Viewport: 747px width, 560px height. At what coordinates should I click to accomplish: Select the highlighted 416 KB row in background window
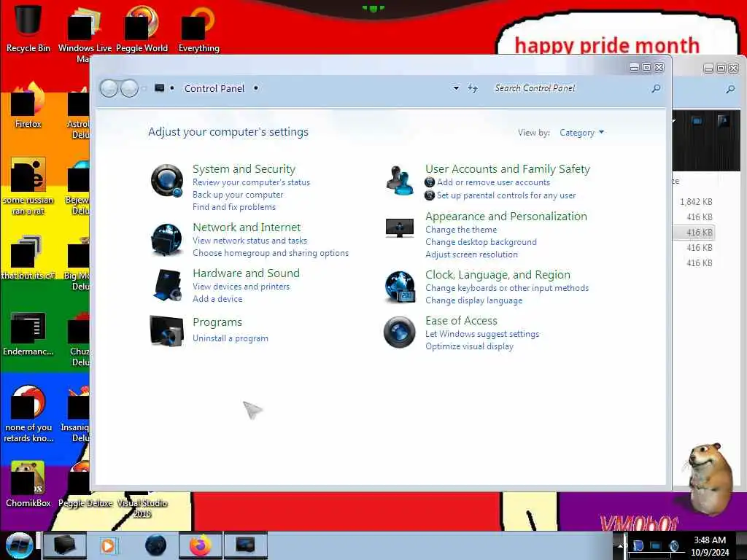coord(695,233)
